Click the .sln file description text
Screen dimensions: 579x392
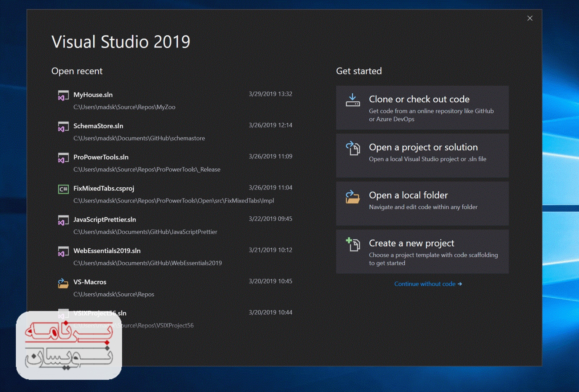pos(428,159)
